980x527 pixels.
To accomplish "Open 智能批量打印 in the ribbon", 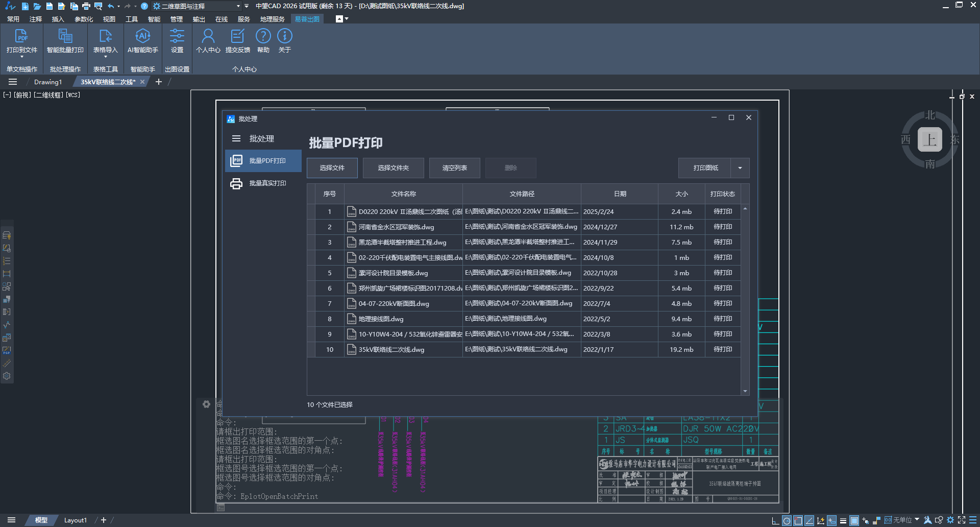I will click(65, 37).
